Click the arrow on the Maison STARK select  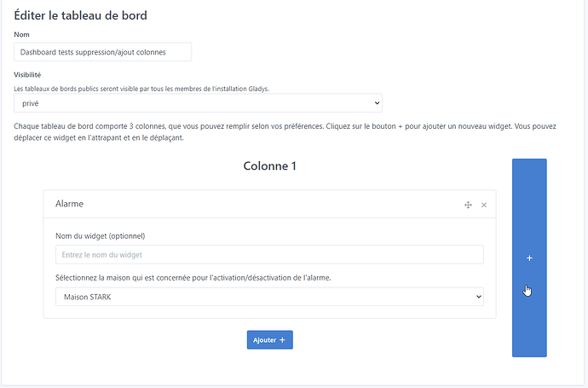pyautogui.click(x=477, y=297)
